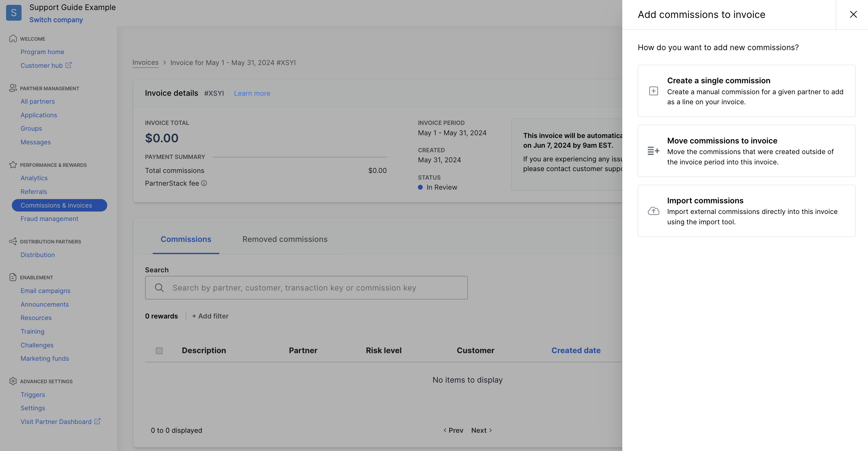Open Fraud management
Viewport: 868px width, 451px height.
click(x=49, y=219)
